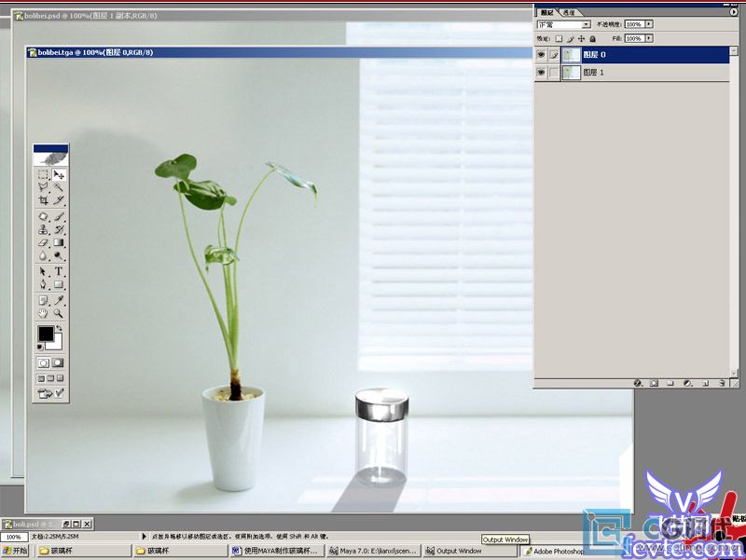This screenshot has width=746, height=560.
Task: Select the Rectangular Marquee tool
Action: click(x=43, y=175)
